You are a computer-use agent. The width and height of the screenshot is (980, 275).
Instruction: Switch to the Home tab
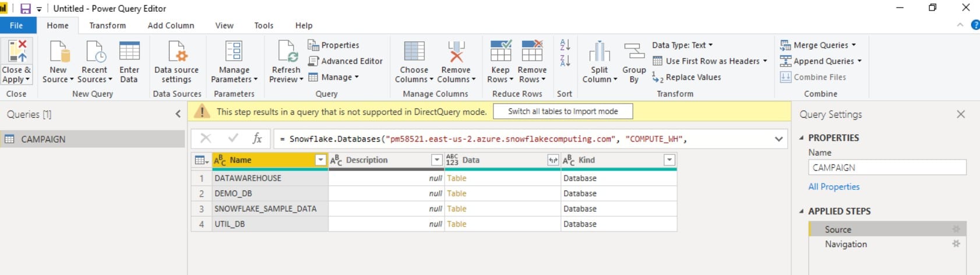click(58, 25)
